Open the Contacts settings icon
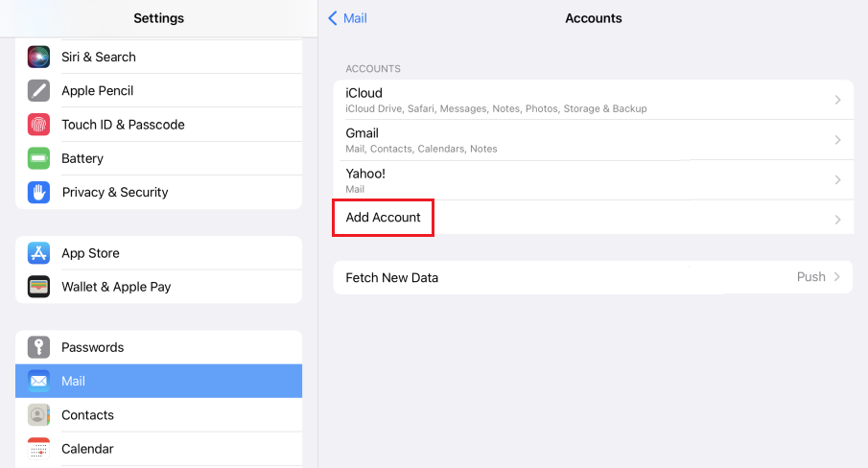The image size is (868, 468). (38, 415)
